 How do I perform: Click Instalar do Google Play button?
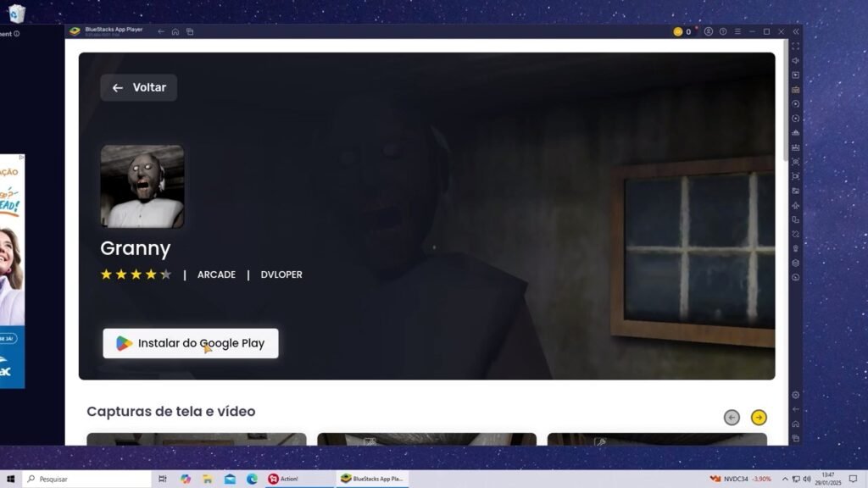191,343
